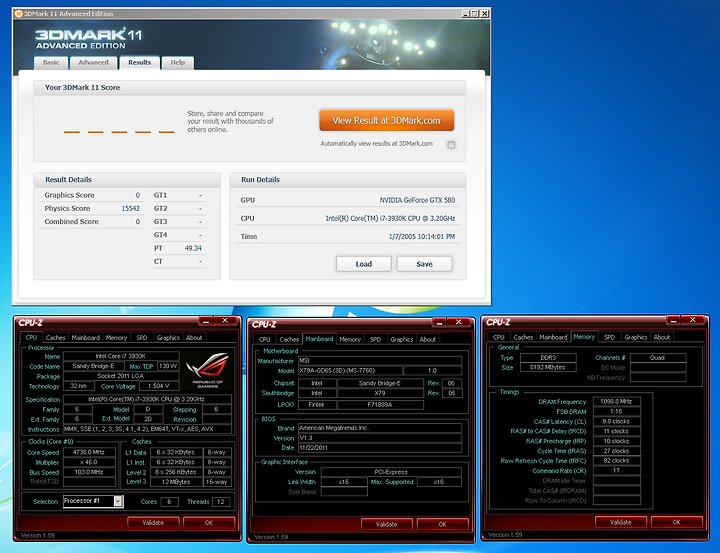Image resolution: width=720 pixels, height=553 pixels.
Task: Click the DRAM Frequency 1098.8 MHz field
Action: pyautogui.click(x=616, y=401)
